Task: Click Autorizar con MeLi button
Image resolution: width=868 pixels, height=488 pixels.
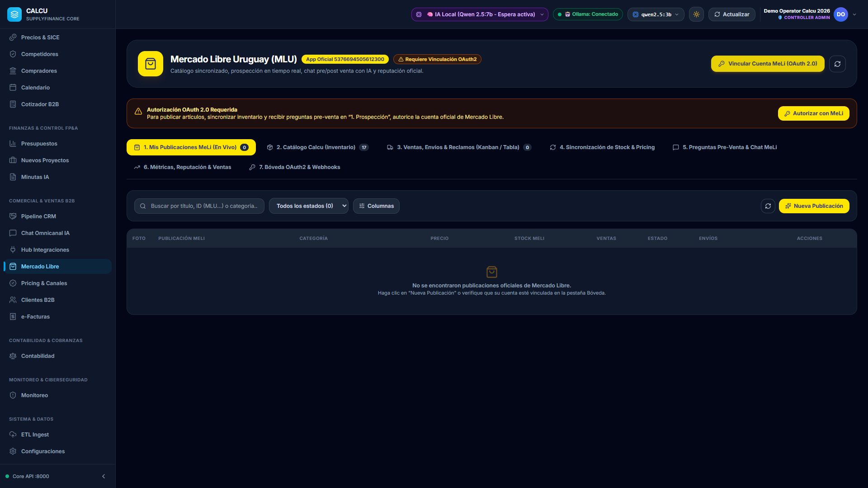Action: pos(813,113)
